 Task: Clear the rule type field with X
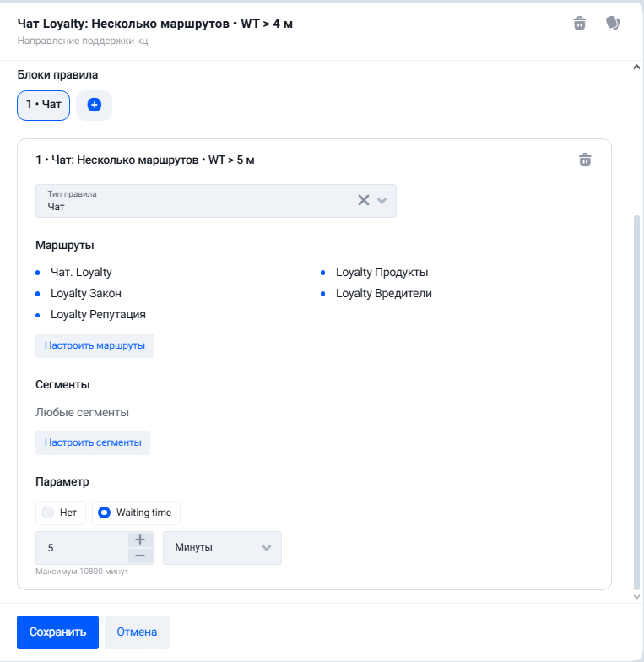(x=363, y=200)
